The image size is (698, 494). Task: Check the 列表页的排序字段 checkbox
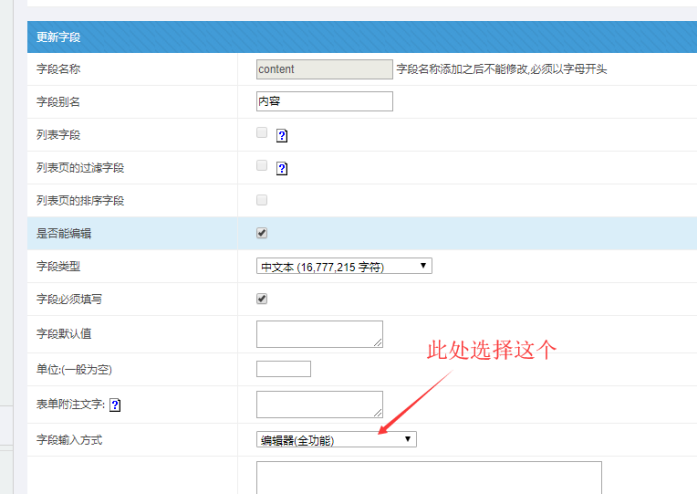point(262,200)
